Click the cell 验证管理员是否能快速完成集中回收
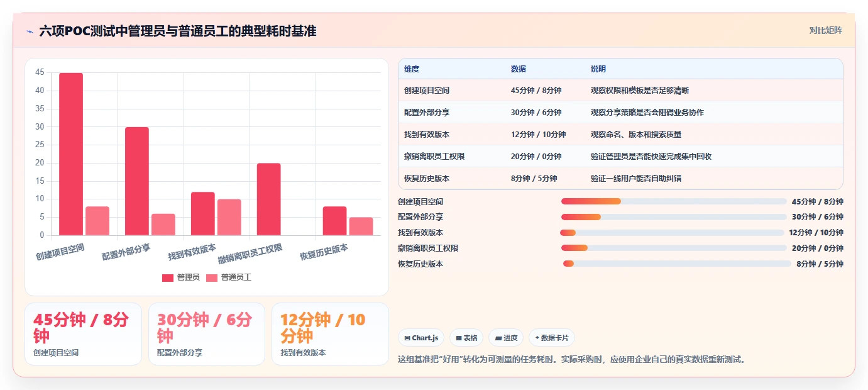 click(x=651, y=157)
